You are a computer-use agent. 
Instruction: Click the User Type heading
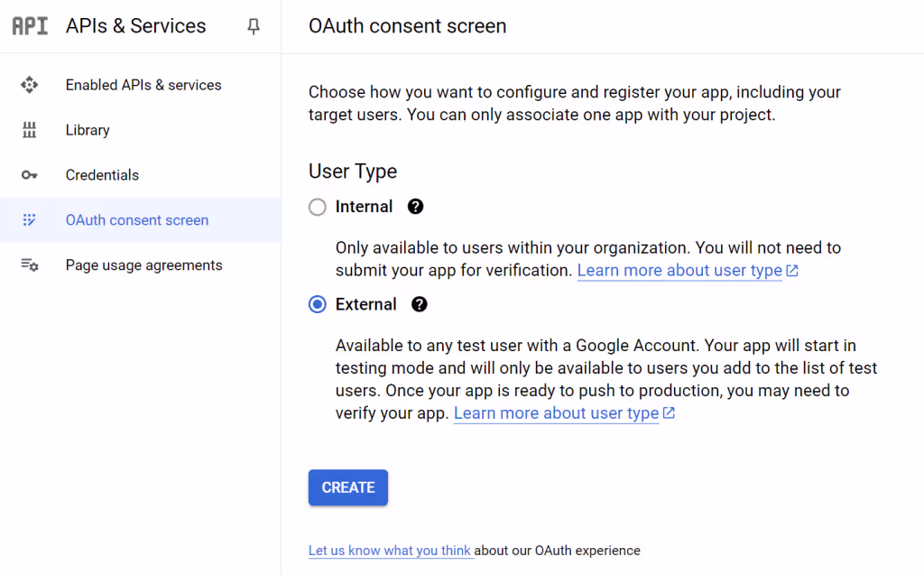pos(353,172)
